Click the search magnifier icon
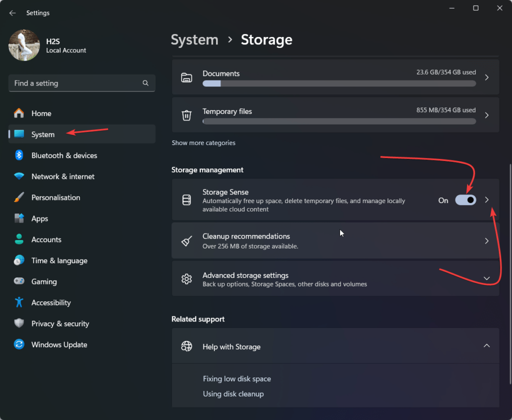This screenshot has width=512, height=420. [x=145, y=83]
